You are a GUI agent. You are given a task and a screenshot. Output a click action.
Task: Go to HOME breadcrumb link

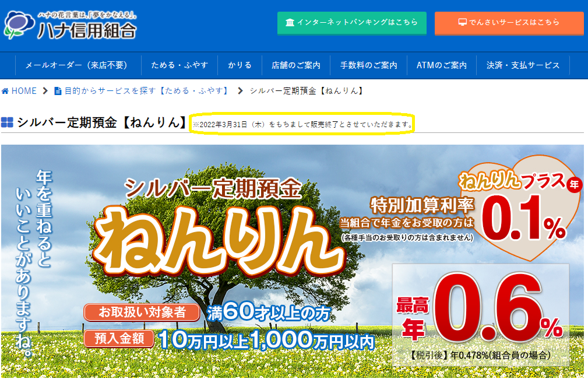click(x=24, y=91)
